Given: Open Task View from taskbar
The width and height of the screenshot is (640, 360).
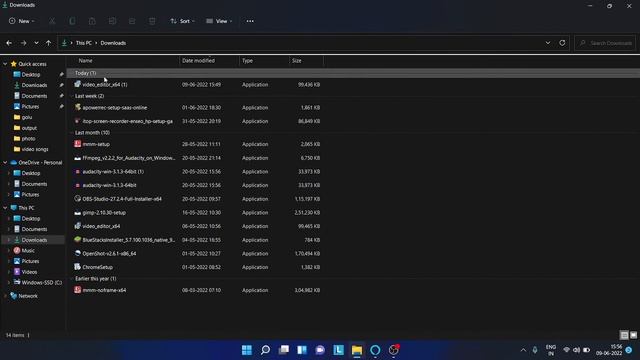Looking at the screenshot, I should click(x=284, y=350).
